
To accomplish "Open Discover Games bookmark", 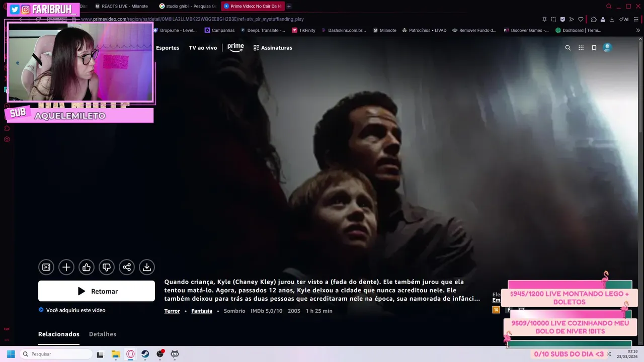I will pos(526,30).
